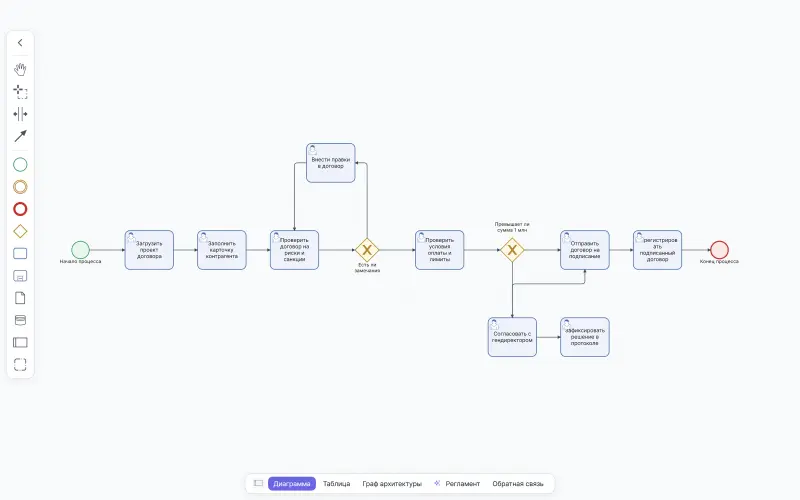Image resolution: width=800 pixels, height=500 pixels.
Task: Select the pool/participant shape in palette
Action: point(20,342)
